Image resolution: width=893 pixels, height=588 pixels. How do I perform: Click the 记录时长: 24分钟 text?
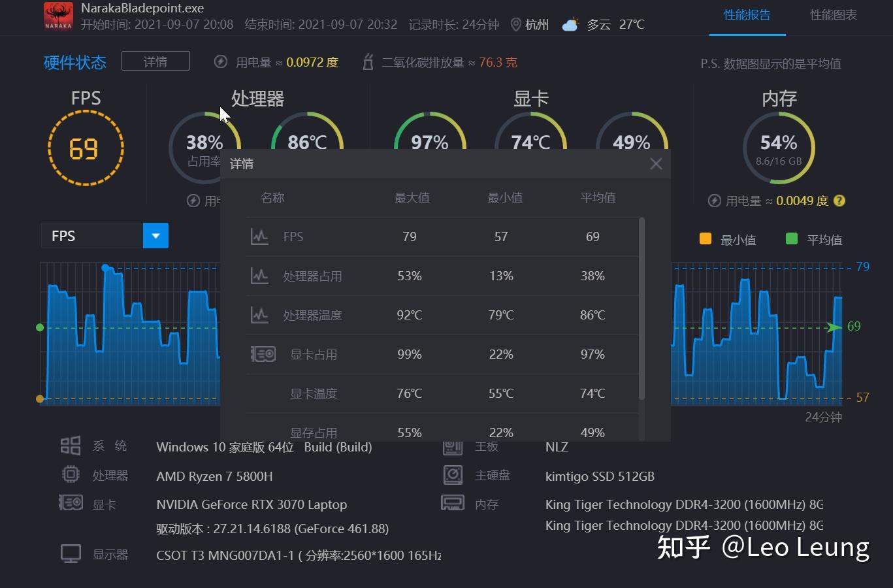454,25
